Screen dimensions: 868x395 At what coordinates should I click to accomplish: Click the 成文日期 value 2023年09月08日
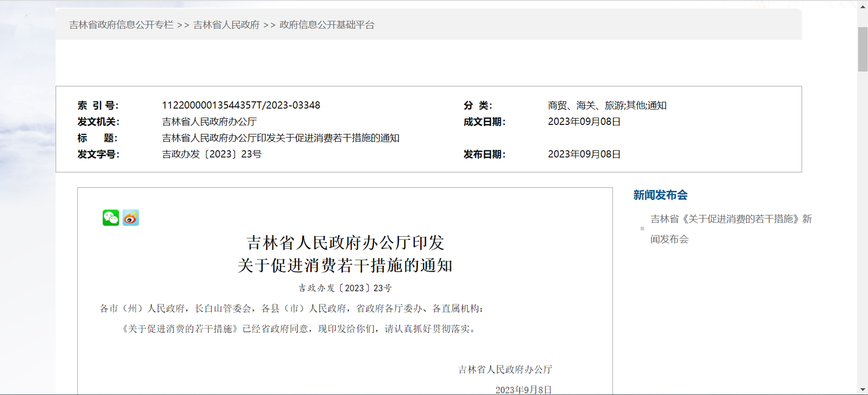point(584,122)
